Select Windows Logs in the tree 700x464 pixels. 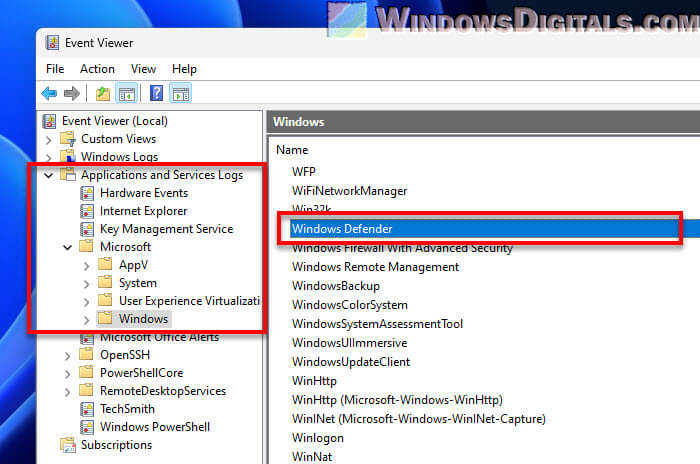tap(119, 157)
